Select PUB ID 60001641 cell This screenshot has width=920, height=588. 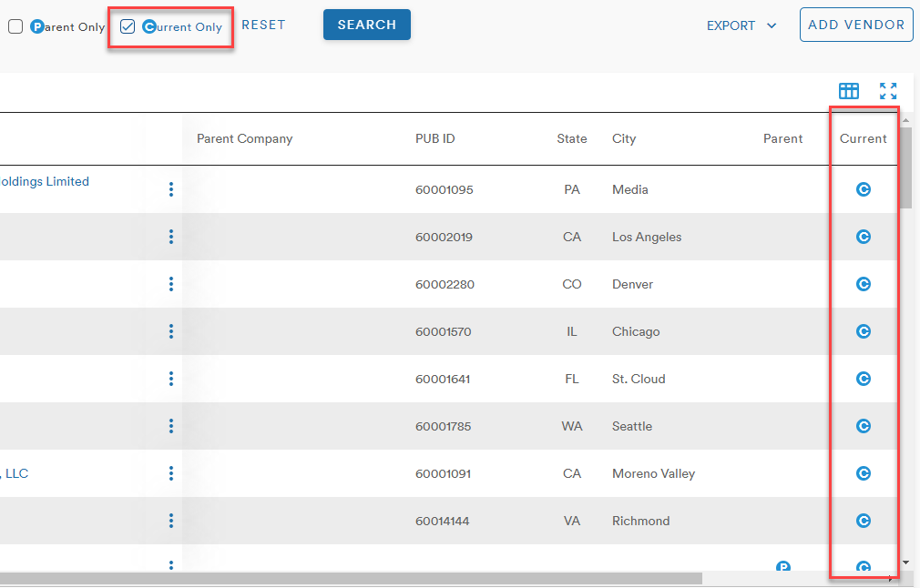(x=443, y=379)
